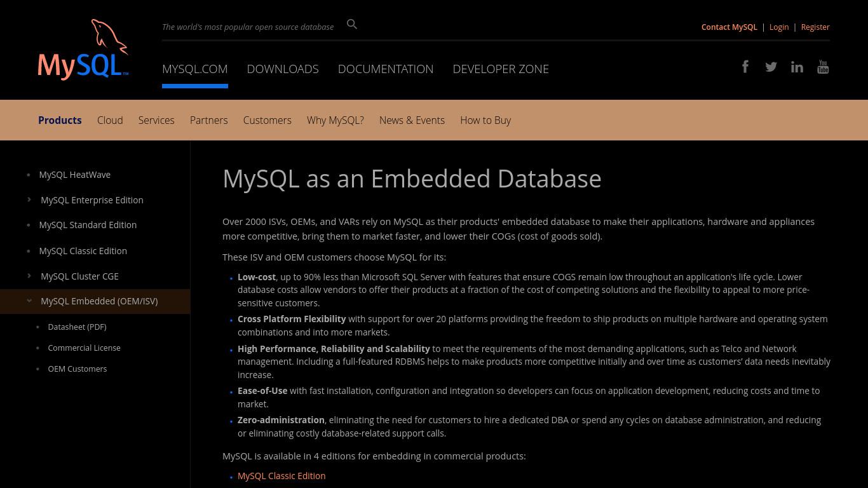Click the bold 'Ease-of-Use' text
This screenshot has width=868, height=488.
pyautogui.click(x=262, y=391)
